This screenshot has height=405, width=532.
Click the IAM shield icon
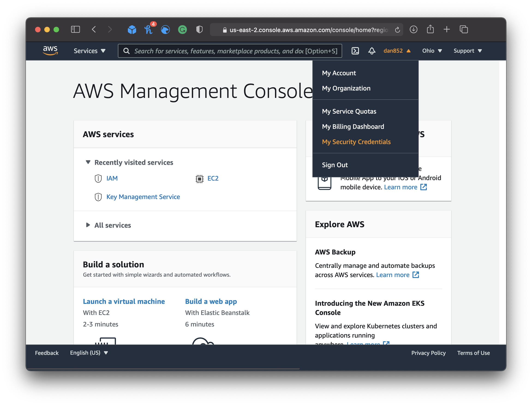tap(98, 179)
